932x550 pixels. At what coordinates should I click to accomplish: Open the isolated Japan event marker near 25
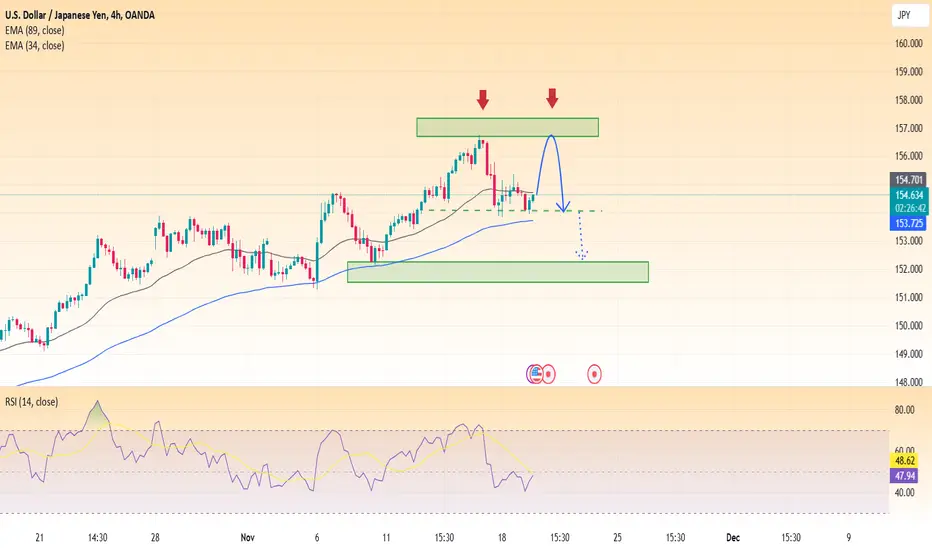pyautogui.click(x=594, y=374)
